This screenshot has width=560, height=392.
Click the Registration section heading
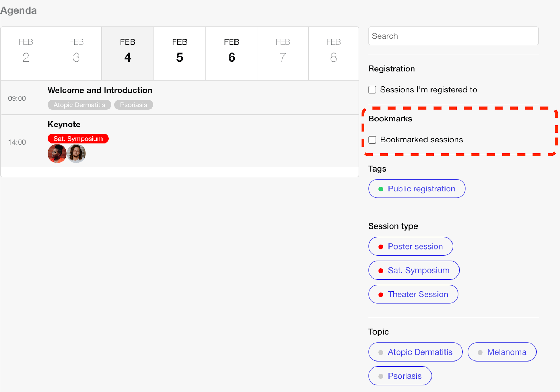(x=392, y=69)
